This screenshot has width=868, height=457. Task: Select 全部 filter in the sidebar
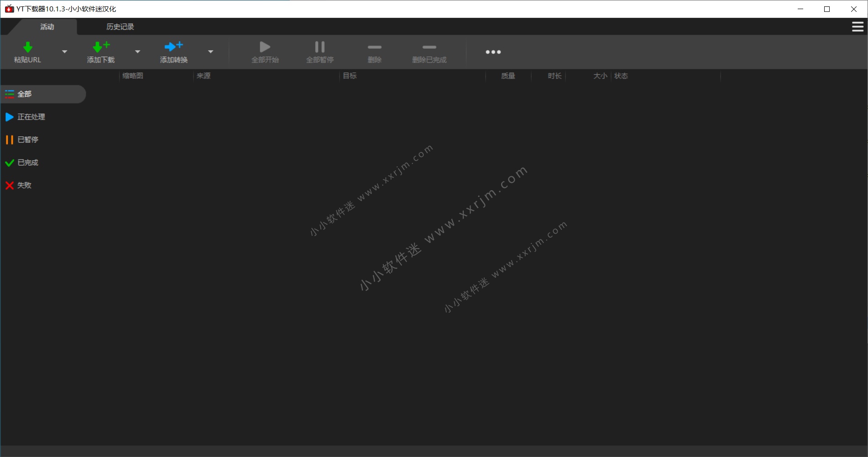click(24, 94)
